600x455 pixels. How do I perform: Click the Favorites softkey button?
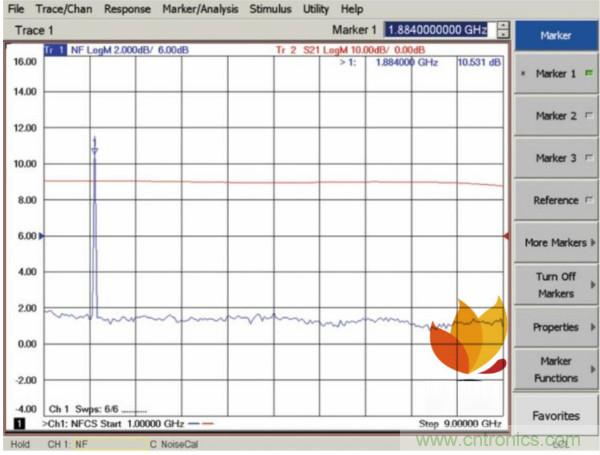(x=555, y=415)
